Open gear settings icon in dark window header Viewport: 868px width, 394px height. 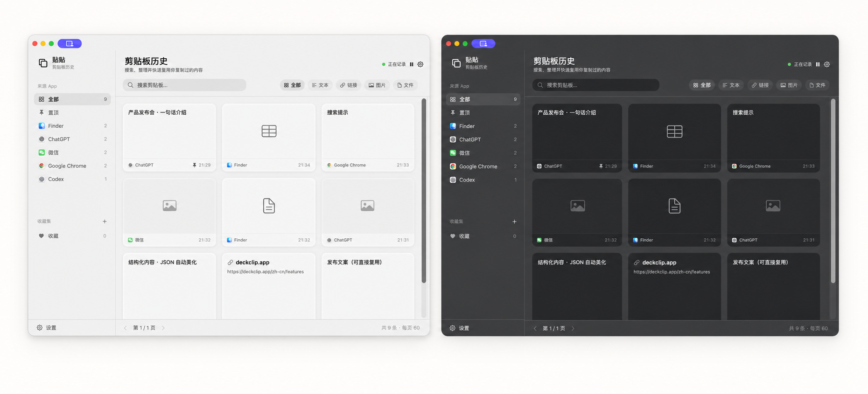(x=827, y=64)
